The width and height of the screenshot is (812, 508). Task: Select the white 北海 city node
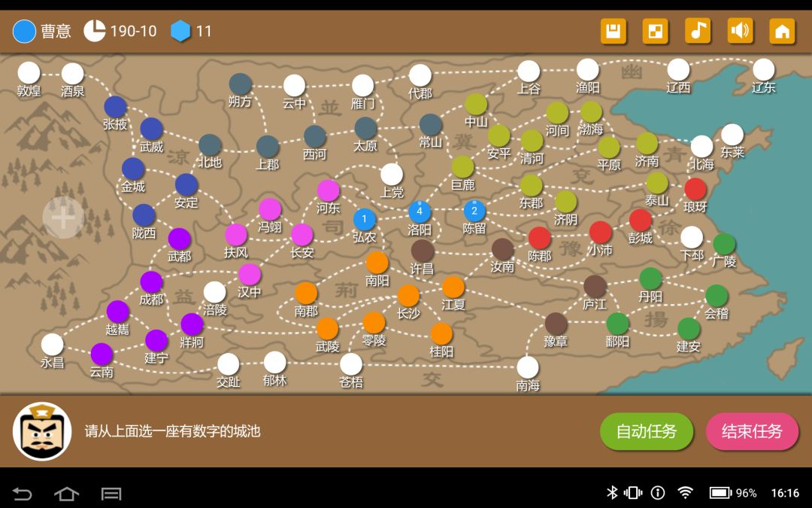tap(702, 146)
